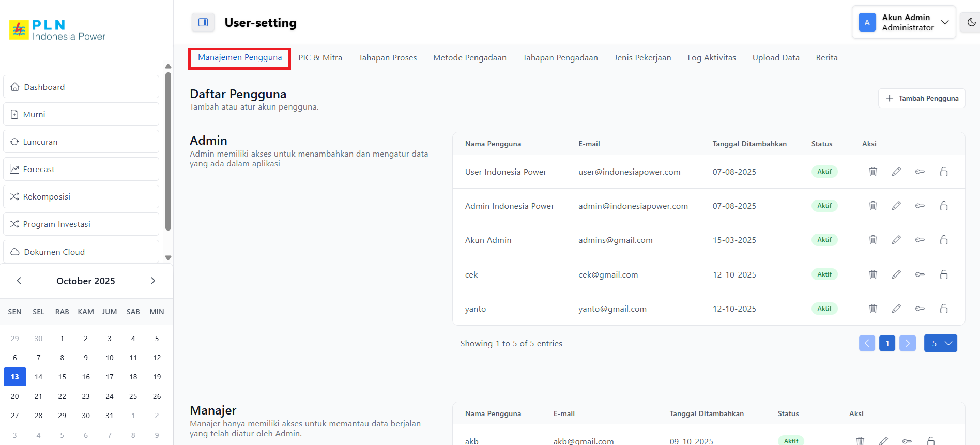The width and height of the screenshot is (980, 445).
Task: Open the Log Aktivitas tab
Action: [711, 58]
